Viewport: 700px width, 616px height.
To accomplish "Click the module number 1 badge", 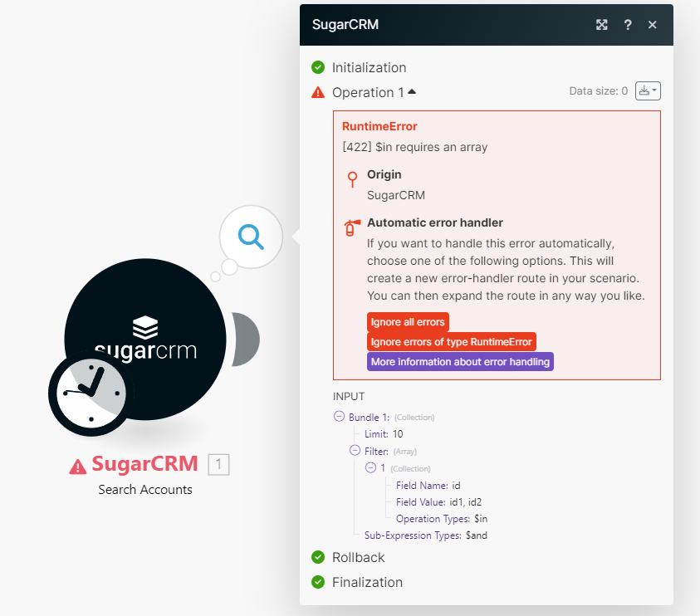I will click(218, 464).
